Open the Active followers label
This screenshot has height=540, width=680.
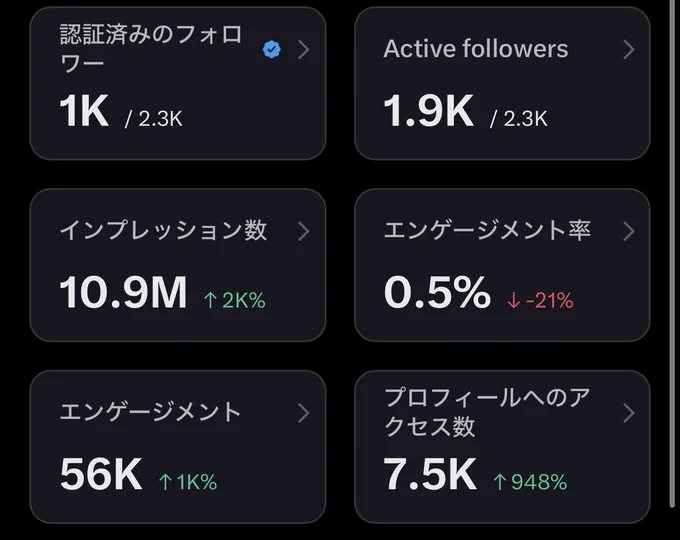coord(476,49)
